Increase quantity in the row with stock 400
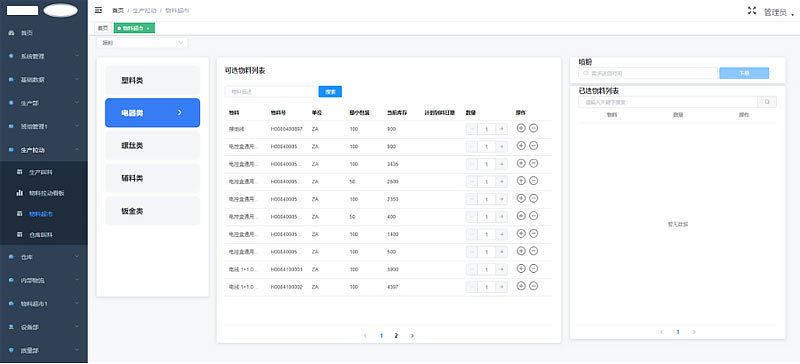 (502, 217)
